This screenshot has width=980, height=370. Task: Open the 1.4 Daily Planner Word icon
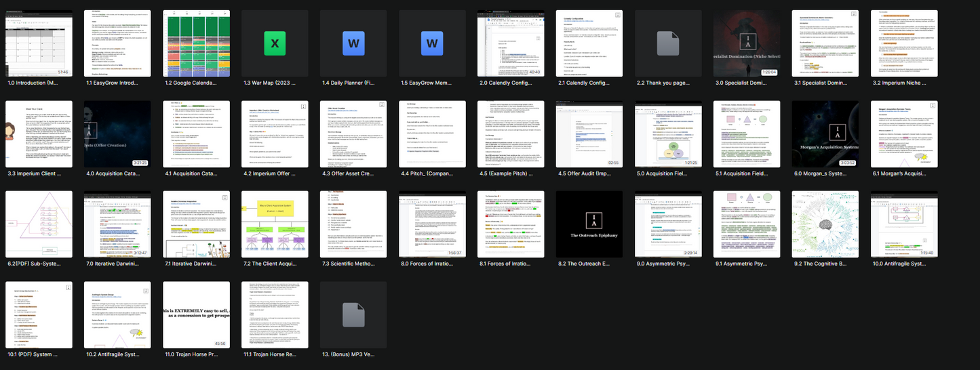click(353, 43)
